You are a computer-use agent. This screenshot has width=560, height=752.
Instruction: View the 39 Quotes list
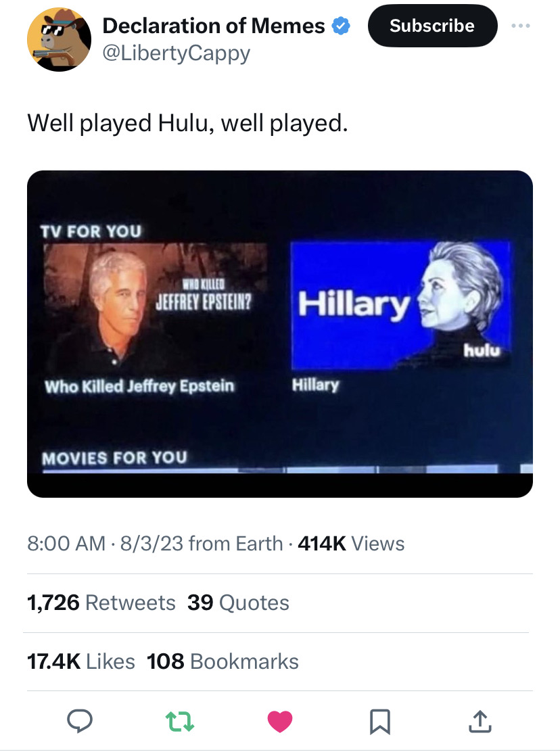[238, 603]
